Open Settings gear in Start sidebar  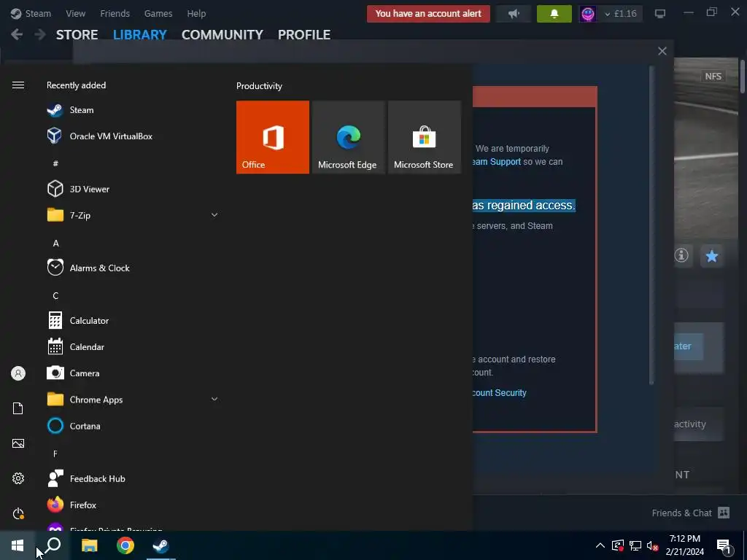coord(18,478)
